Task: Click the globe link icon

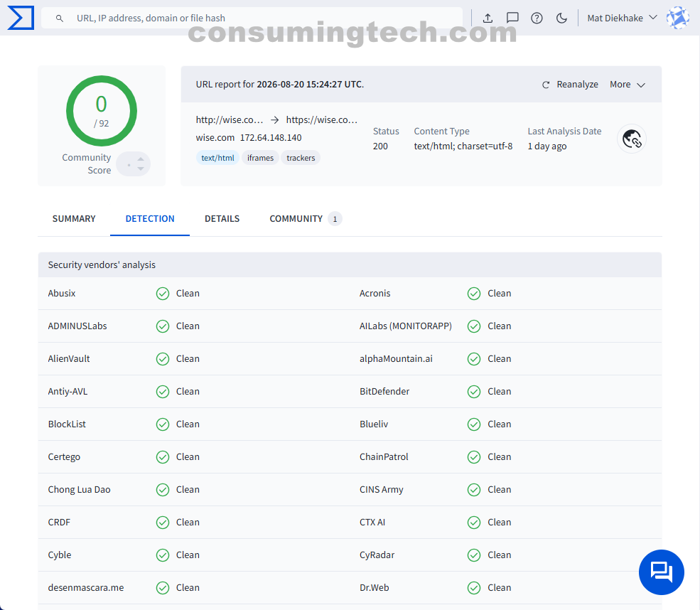Action: [632, 139]
